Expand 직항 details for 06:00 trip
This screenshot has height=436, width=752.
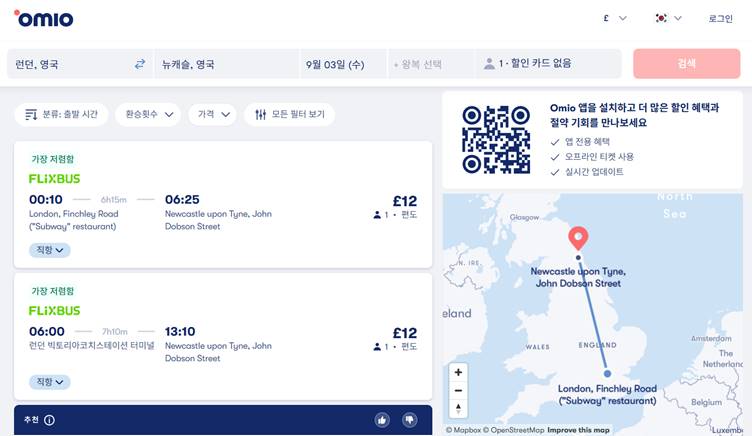(50, 382)
